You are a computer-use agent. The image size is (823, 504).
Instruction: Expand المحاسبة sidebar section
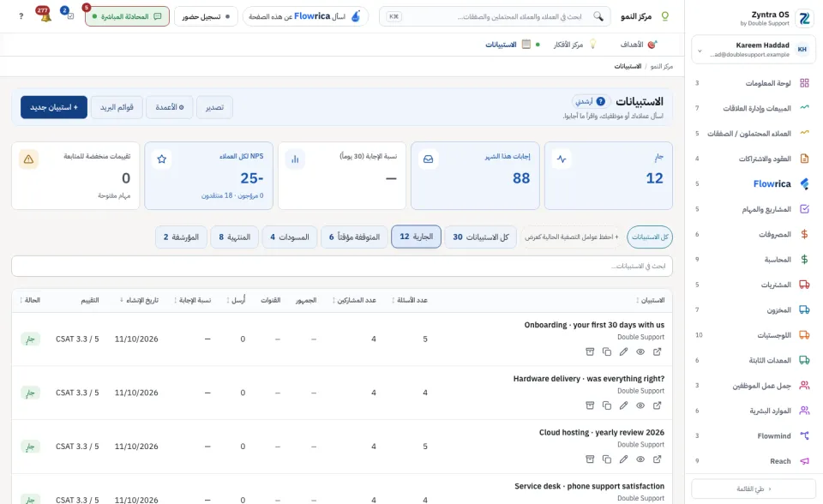pos(753,260)
